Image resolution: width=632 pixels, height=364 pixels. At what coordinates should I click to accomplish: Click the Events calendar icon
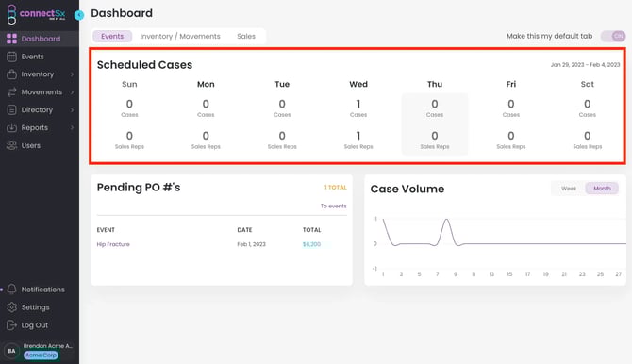(x=11, y=57)
